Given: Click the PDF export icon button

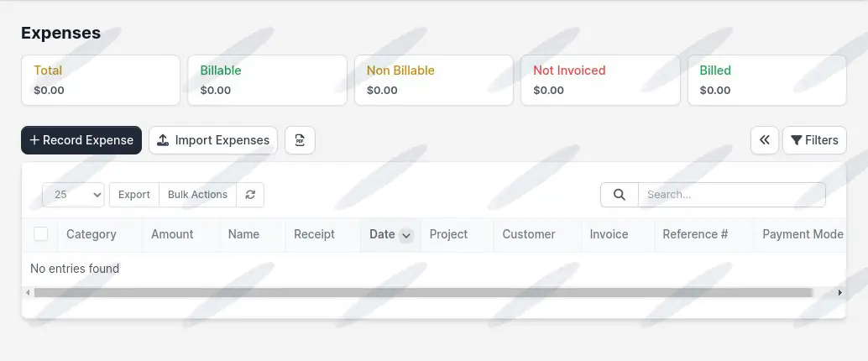Looking at the screenshot, I should [300, 140].
